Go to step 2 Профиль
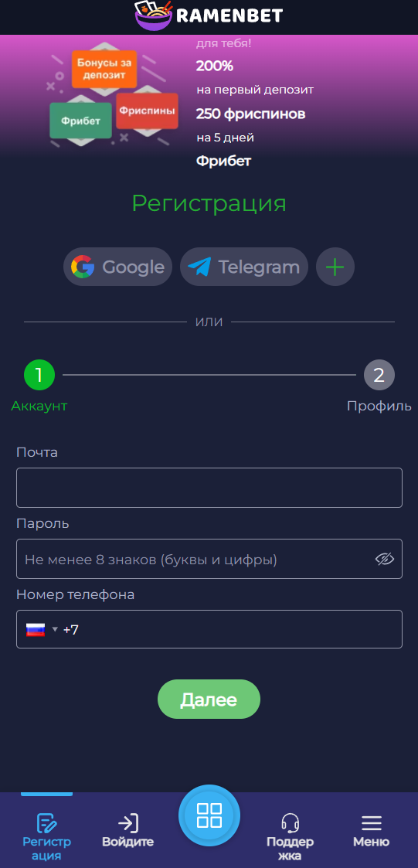This screenshot has width=418, height=868. click(x=379, y=376)
